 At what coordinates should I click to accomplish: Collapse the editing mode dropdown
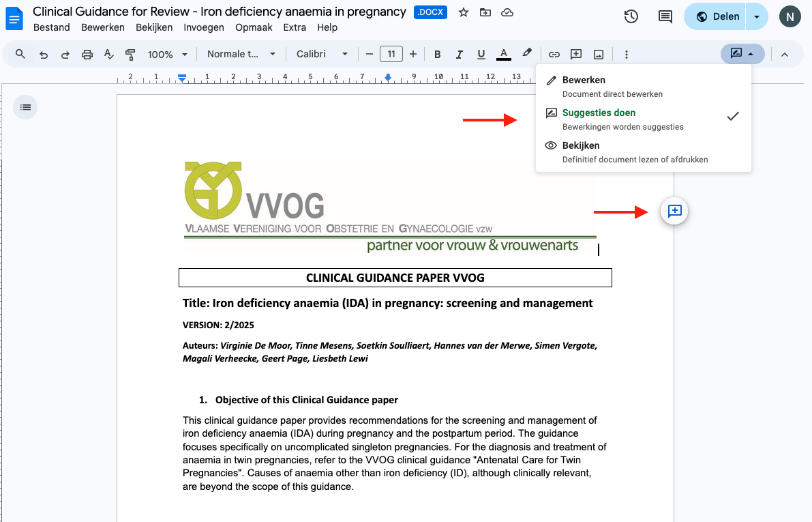tap(742, 54)
